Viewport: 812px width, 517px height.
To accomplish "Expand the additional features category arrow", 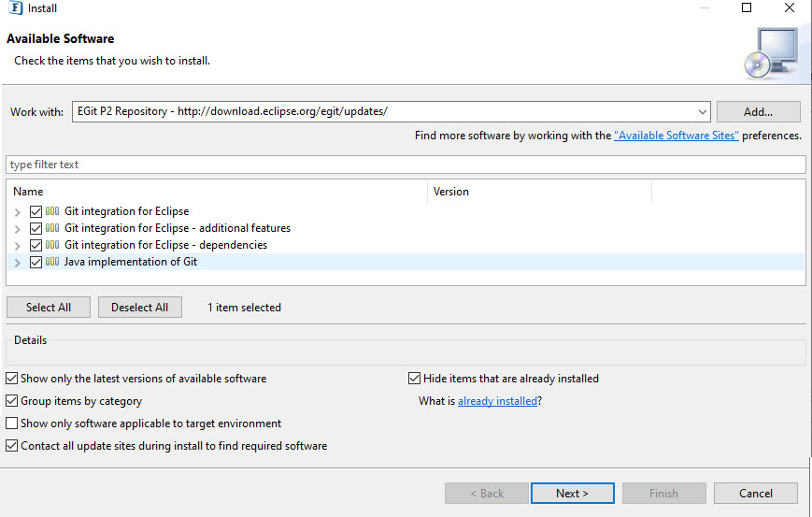I will [17, 229].
